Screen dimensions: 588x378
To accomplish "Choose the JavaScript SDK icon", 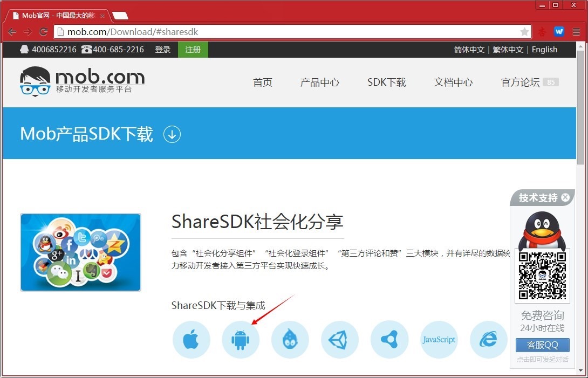I will [439, 340].
